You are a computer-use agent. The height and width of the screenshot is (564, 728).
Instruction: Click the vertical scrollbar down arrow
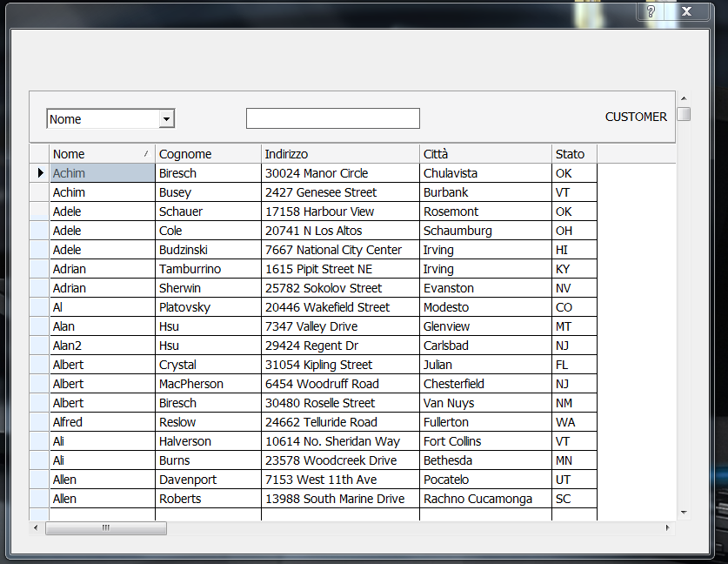point(684,513)
